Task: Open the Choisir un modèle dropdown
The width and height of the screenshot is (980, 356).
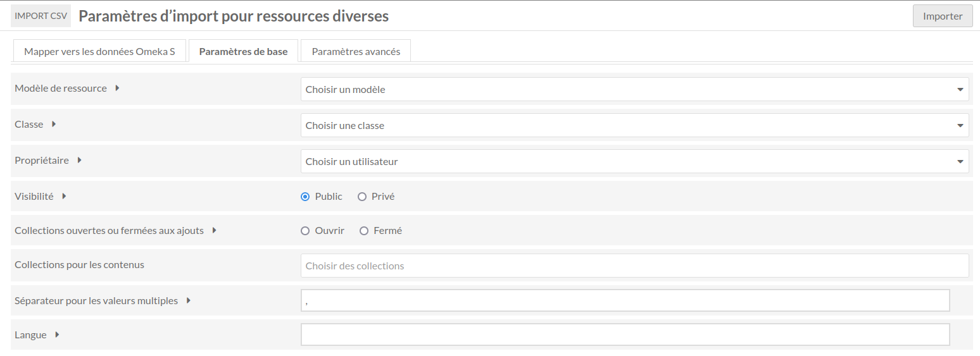Action: click(x=634, y=89)
